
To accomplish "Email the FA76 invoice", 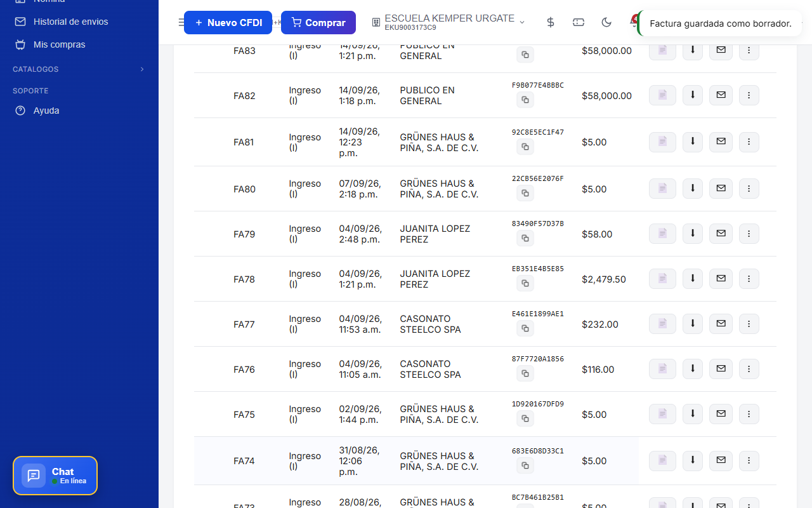I will 721,369.
